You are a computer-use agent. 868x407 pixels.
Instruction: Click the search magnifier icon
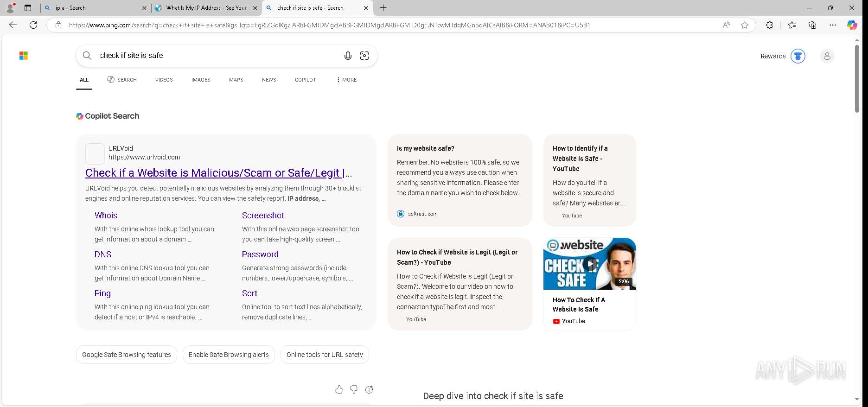tap(87, 56)
